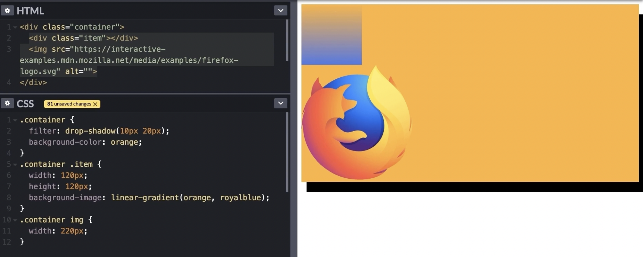Collapse the container div fold arrow in HTML
The width and height of the screenshot is (644, 257).
[x=15, y=27]
